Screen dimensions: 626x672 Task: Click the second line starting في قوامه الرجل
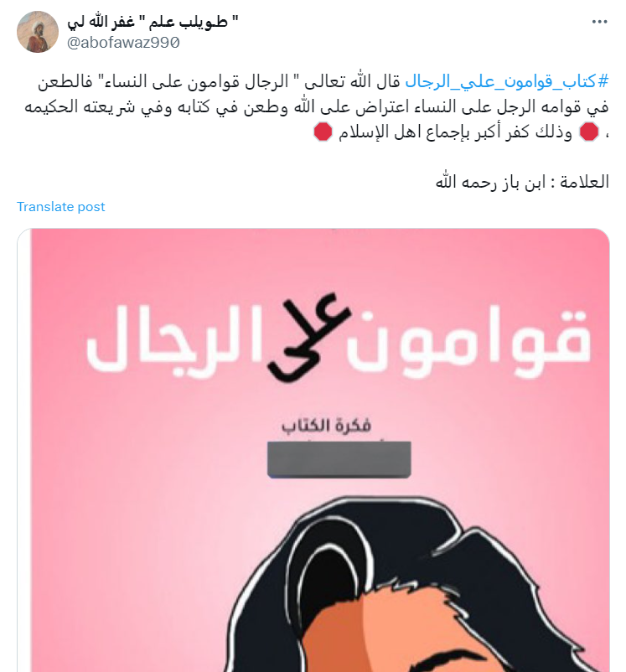point(317,106)
